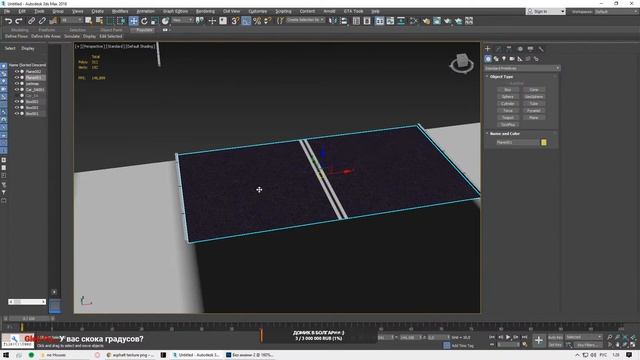Open the Sign In dropdown

(x=546, y=11)
